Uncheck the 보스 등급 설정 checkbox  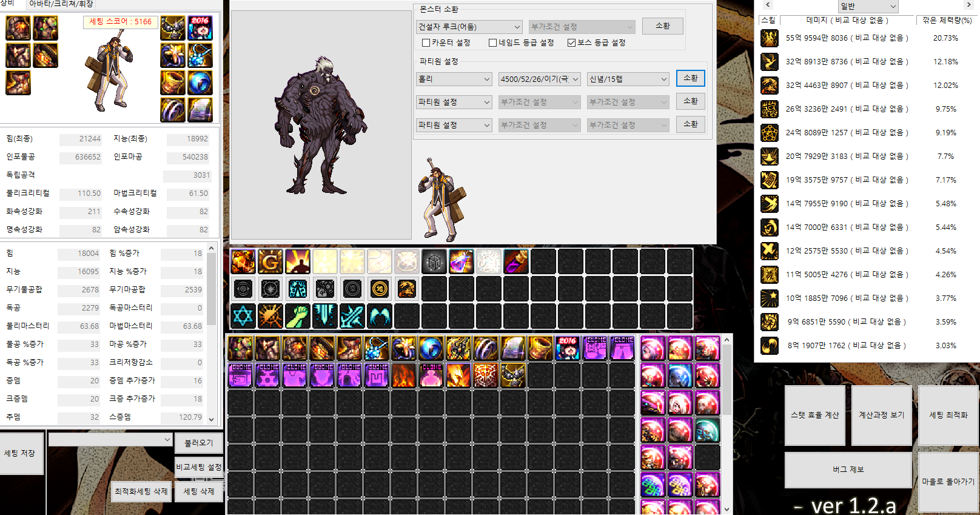click(x=571, y=42)
